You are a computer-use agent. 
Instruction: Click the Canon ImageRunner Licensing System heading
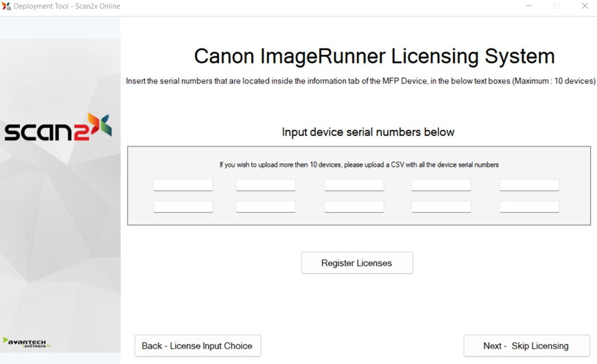[x=374, y=56]
